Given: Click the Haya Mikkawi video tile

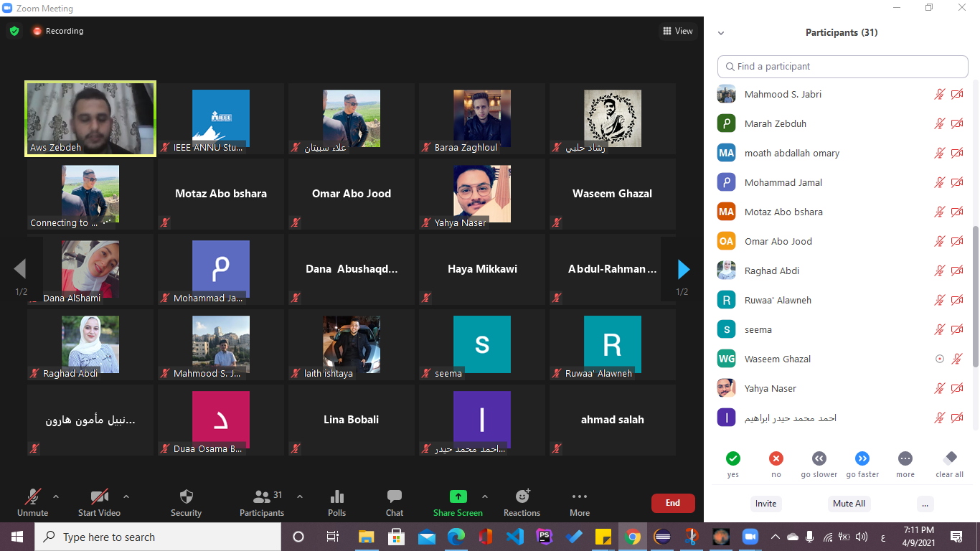Looking at the screenshot, I should [x=482, y=269].
